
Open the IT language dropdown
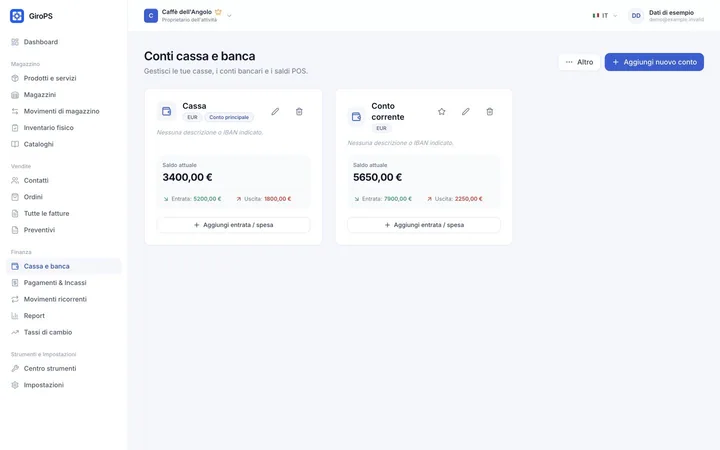tap(605, 16)
